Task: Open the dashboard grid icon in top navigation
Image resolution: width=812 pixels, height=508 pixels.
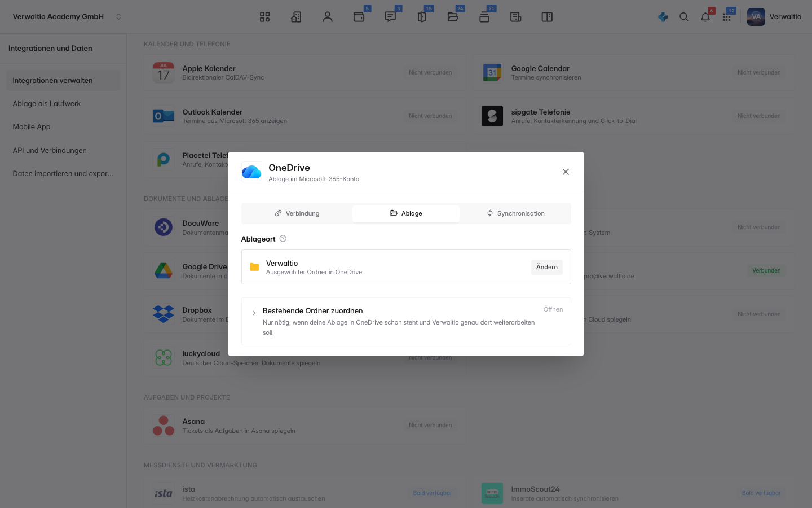Action: (x=264, y=17)
